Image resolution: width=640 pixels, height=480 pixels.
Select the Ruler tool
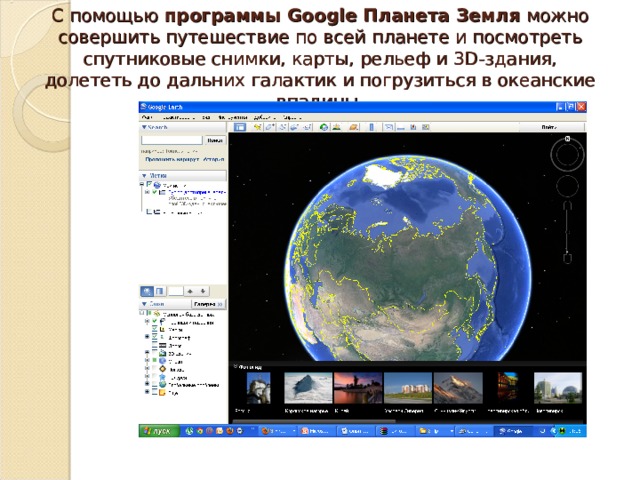coord(371,127)
